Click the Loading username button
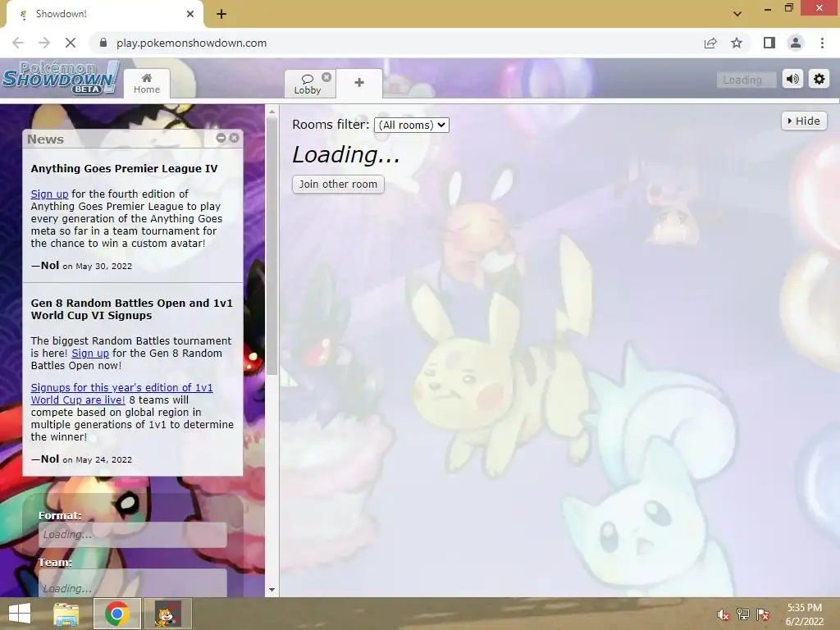Screen dimensions: 840x630 pos(746,80)
